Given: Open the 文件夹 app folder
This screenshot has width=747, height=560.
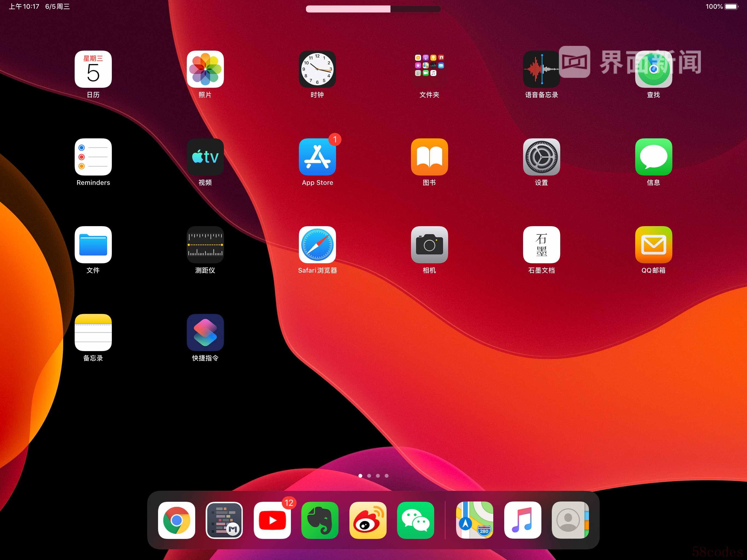Looking at the screenshot, I should tap(430, 69).
